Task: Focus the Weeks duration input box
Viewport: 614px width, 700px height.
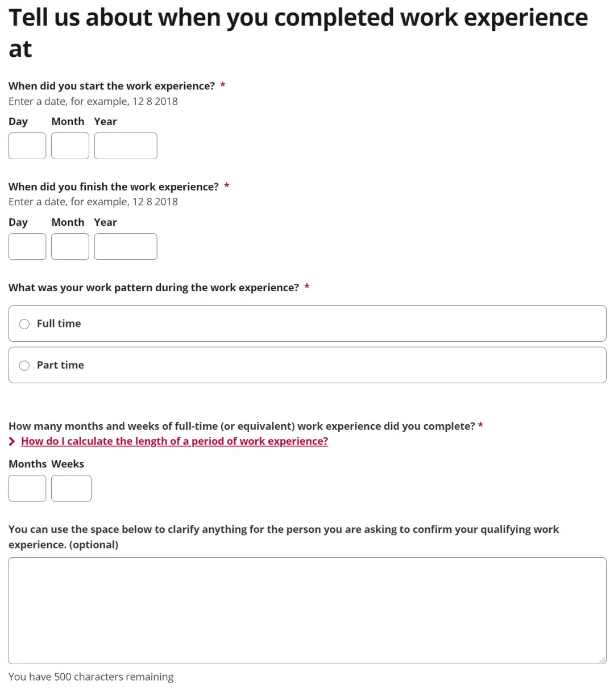Action: tap(71, 488)
